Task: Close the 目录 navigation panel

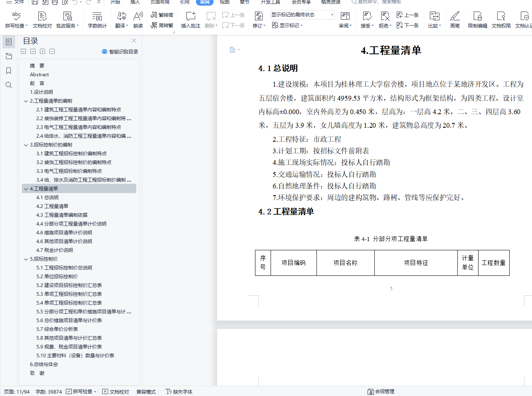Action: [x=134, y=41]
